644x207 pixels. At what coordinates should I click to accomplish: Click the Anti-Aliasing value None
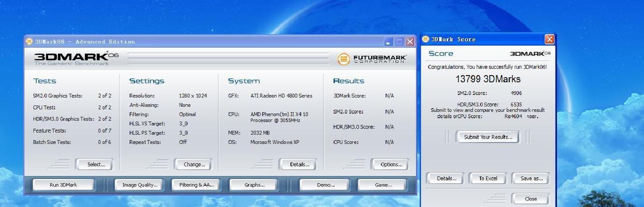click(x=185, y=105)
